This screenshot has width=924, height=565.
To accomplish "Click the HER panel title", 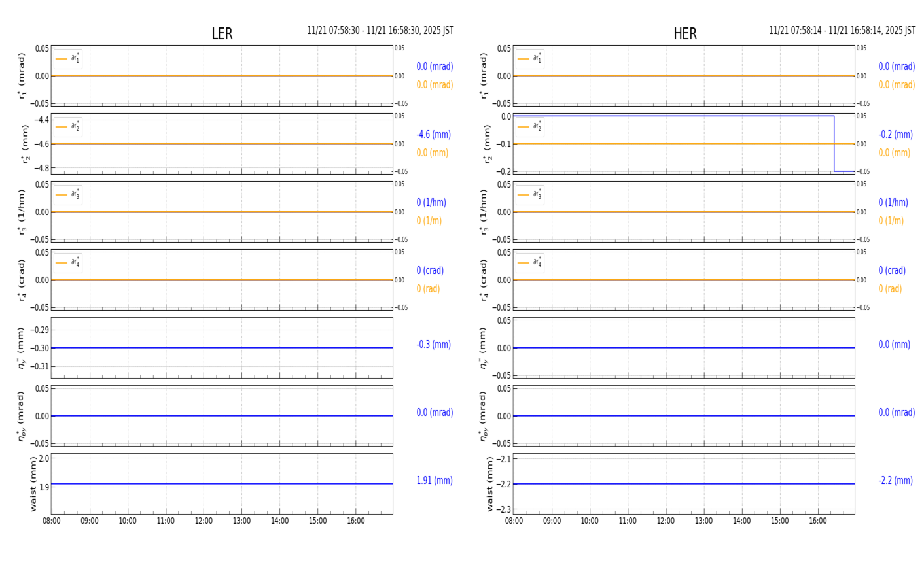I will point(685,34).
